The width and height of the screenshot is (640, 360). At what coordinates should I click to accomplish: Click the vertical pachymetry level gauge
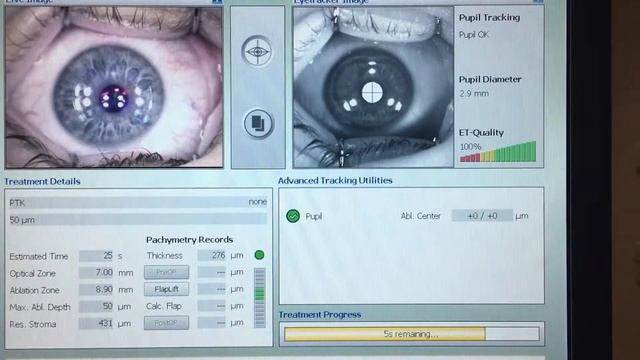click(259, 298)
